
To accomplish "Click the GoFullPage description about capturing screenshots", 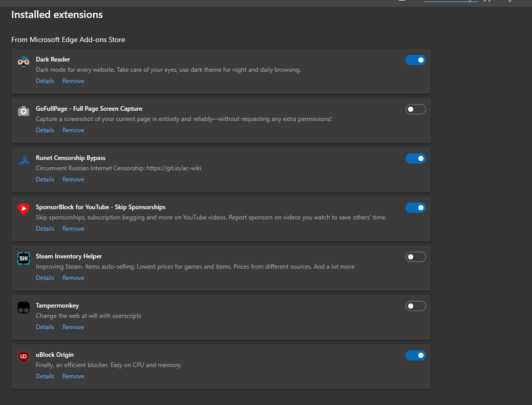I will click(184, 119).
